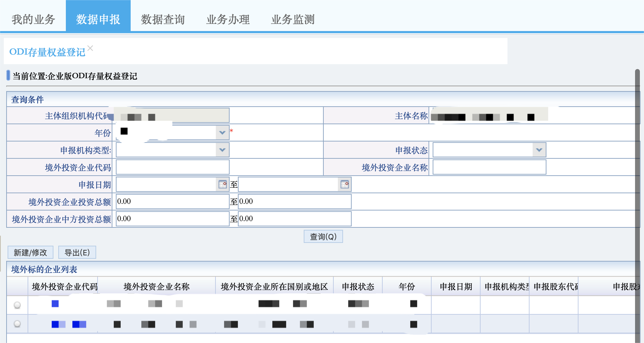Click 境外投资企业投资总额 minimum field

point(173,202)
